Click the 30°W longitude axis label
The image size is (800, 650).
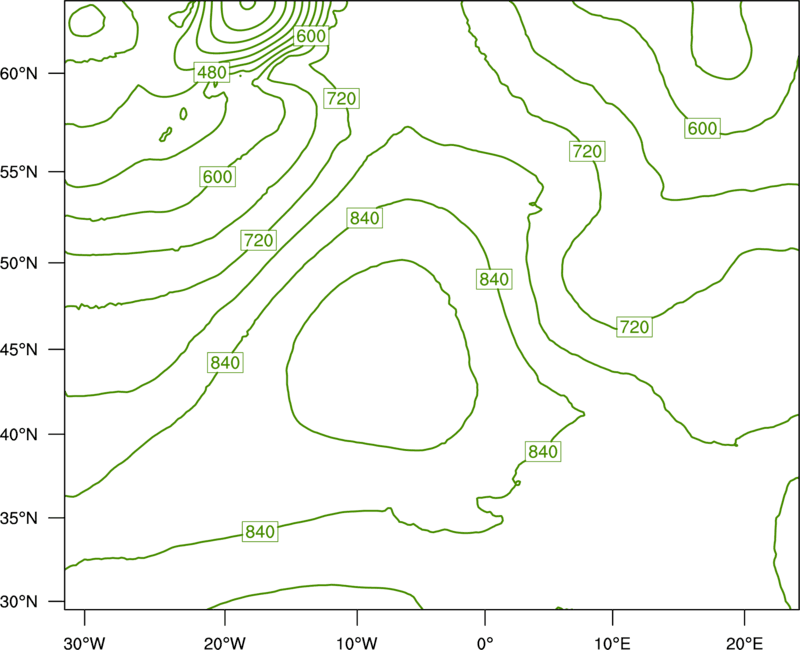(x=85, y=643)
